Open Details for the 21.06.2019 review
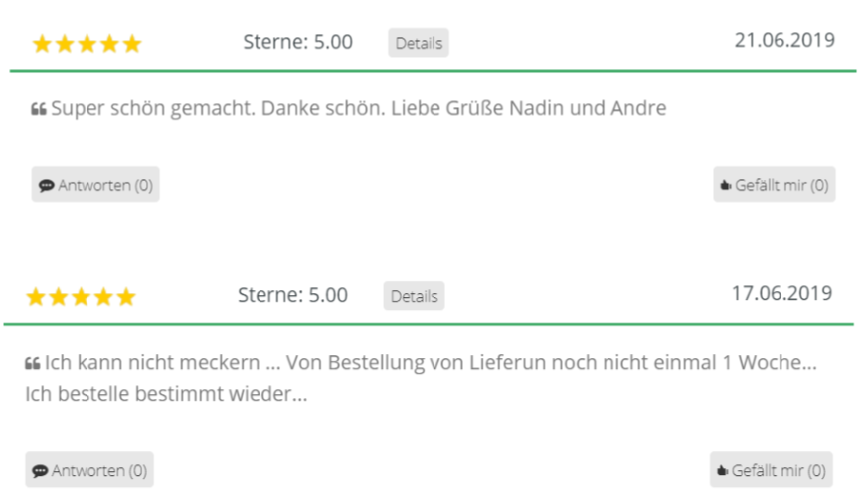Image resolution: width=868 pixels, height=503 pixels. (418, 43)
